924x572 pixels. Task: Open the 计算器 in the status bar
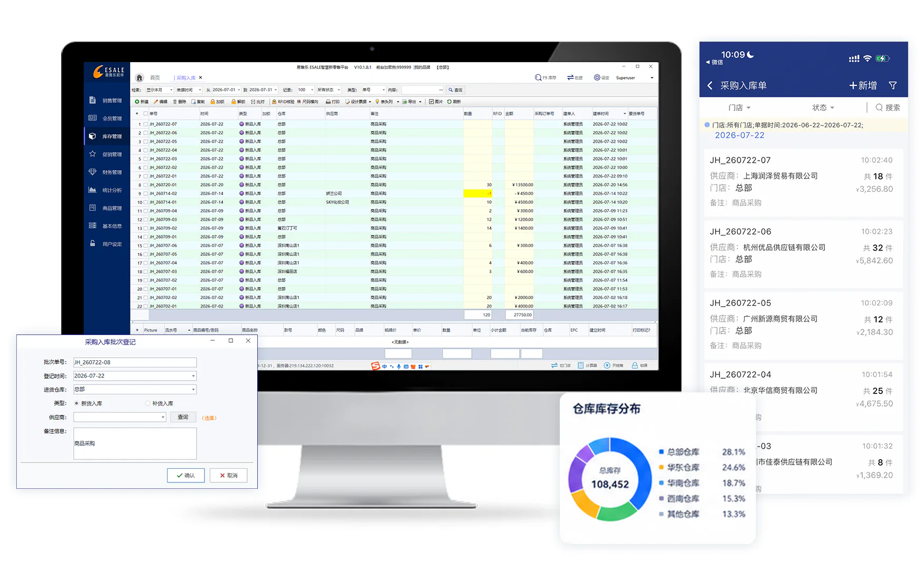(588, 366)
